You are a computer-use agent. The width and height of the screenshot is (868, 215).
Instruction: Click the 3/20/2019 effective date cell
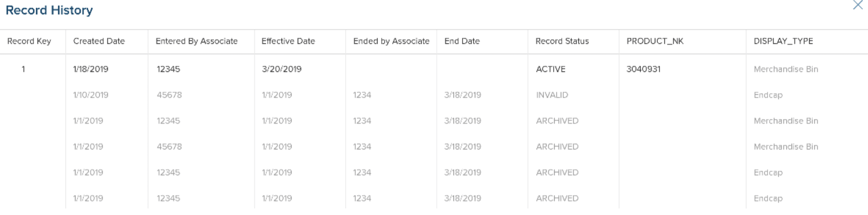(282, 69)
